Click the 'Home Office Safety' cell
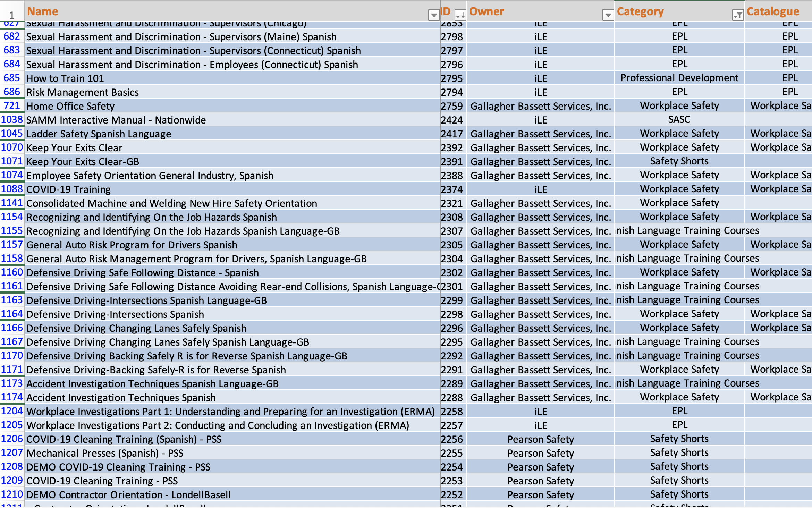The image size is (812, 508). click(70, 106)
